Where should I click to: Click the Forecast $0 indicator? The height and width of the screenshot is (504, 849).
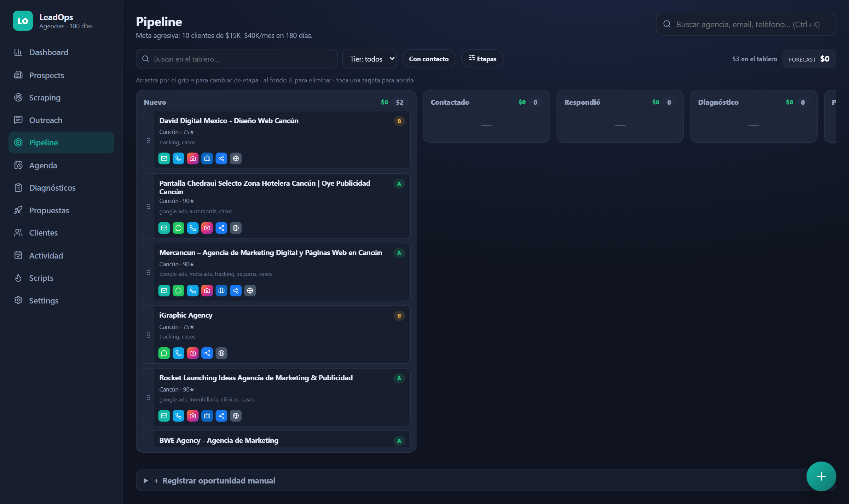point(809,59)
